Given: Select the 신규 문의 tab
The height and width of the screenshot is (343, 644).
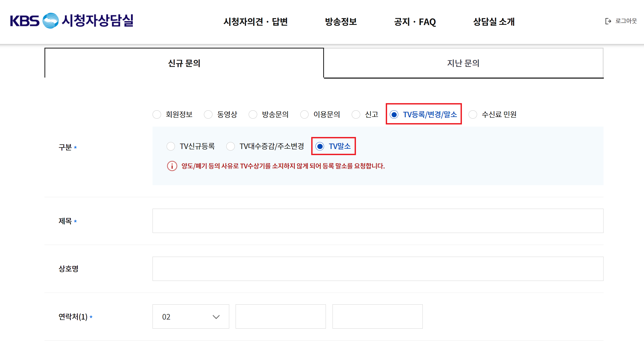Looking at the screenshot, I should (184, 63).
